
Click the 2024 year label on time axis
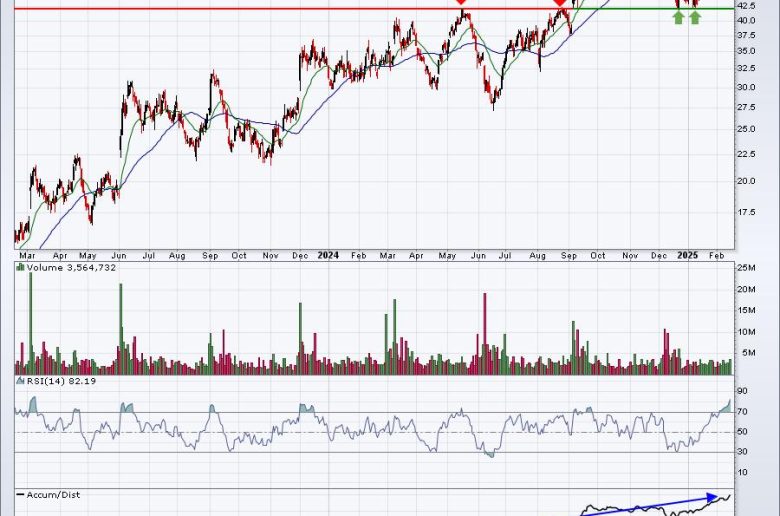pyautogui.click(x=328, y=255)
